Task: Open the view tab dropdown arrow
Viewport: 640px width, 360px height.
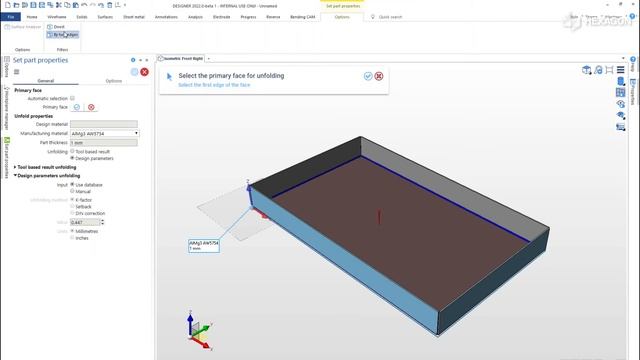Action: click(209, 59)
